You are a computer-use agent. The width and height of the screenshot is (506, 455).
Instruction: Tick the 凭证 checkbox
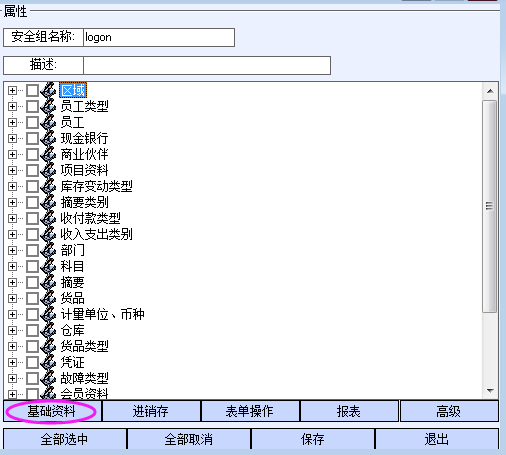[32, 362]
